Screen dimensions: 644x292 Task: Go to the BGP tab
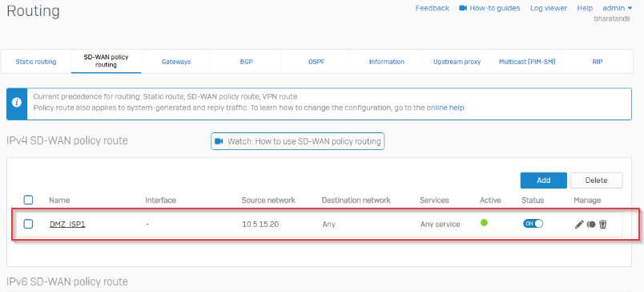coord(246,62)
